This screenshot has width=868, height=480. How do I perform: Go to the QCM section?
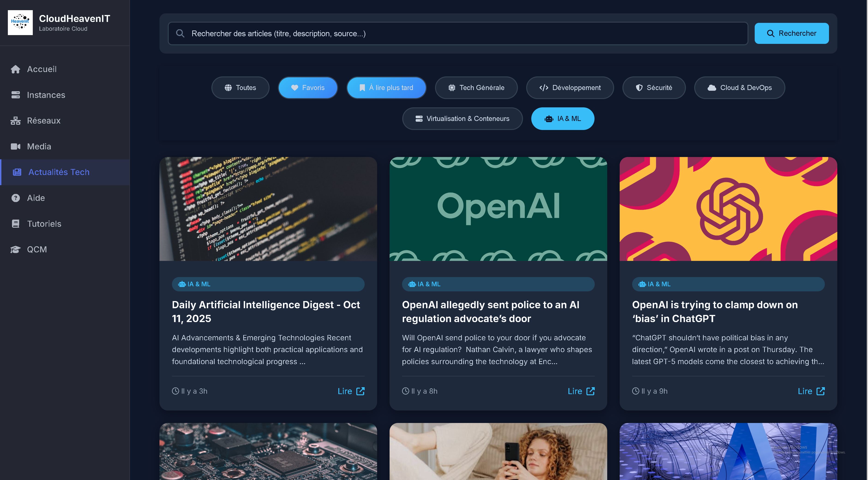point(65,249)
